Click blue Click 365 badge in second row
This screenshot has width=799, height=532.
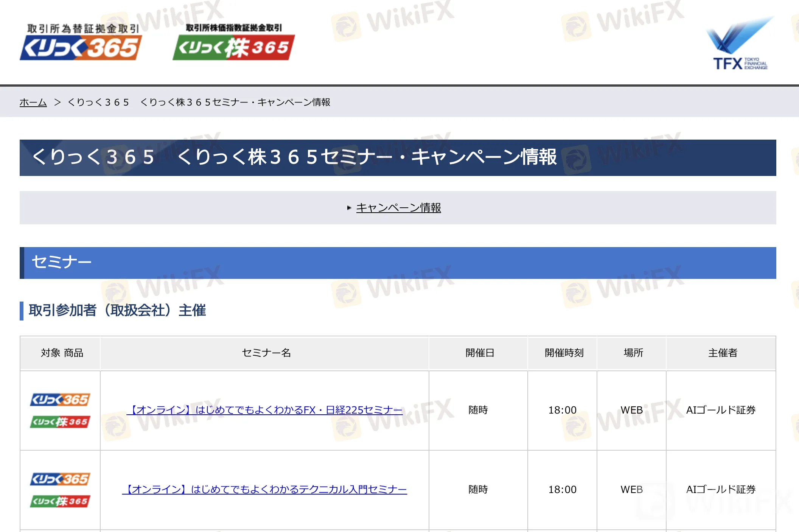click(60, 479)
